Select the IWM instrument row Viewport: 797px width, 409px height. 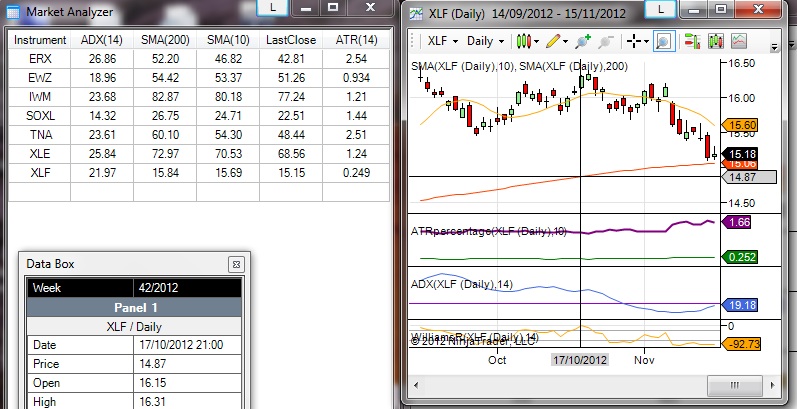(x=199, y=97)
